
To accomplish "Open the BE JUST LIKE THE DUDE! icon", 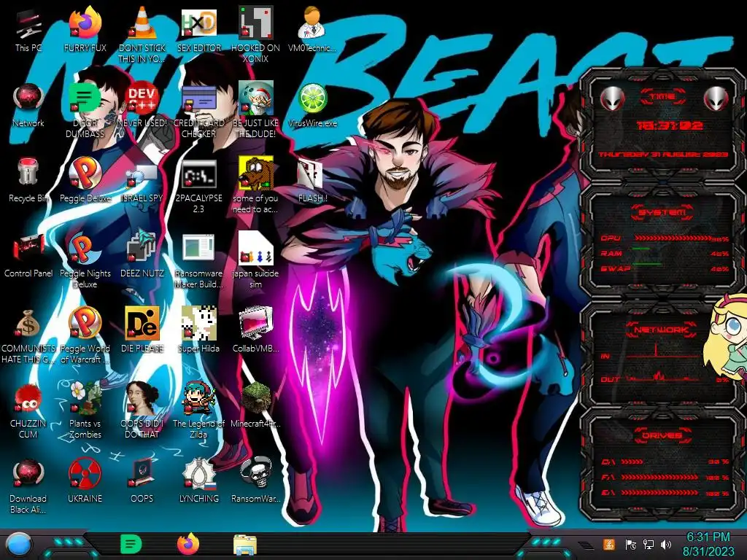I will [255, 111].
